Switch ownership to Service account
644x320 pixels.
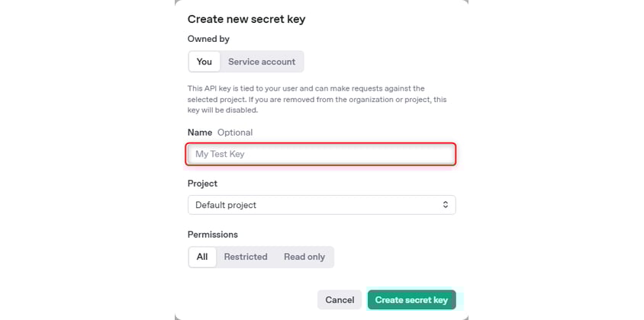(x=262, y=62)
